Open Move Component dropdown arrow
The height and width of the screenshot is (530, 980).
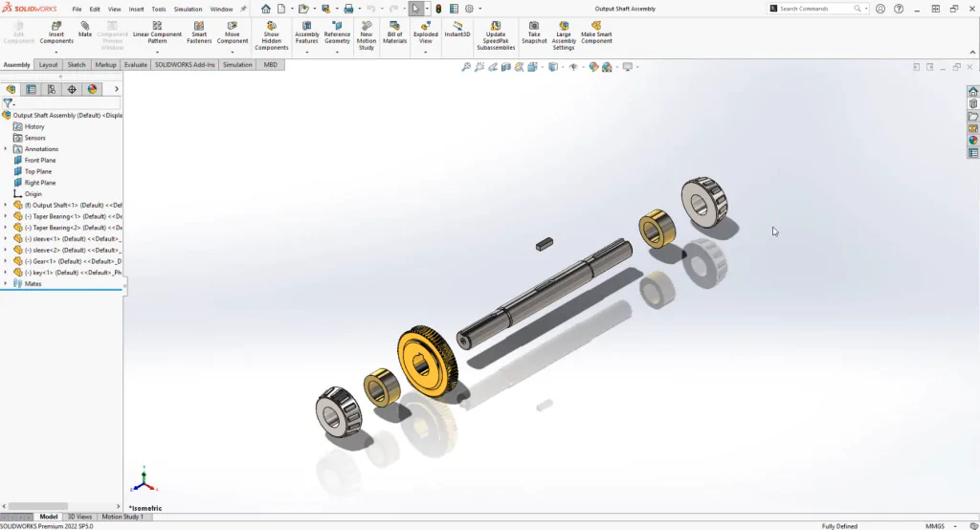coord(233,53)
